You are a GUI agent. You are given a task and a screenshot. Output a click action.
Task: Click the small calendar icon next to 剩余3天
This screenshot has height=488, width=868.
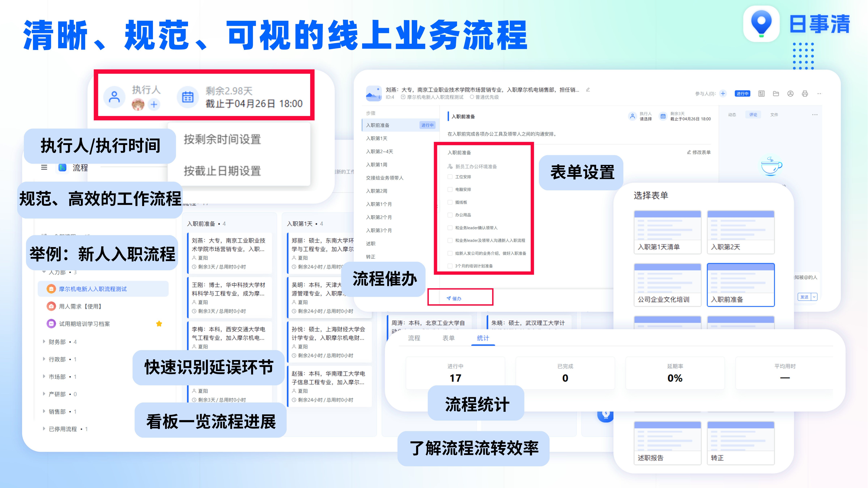coord(663,116)
